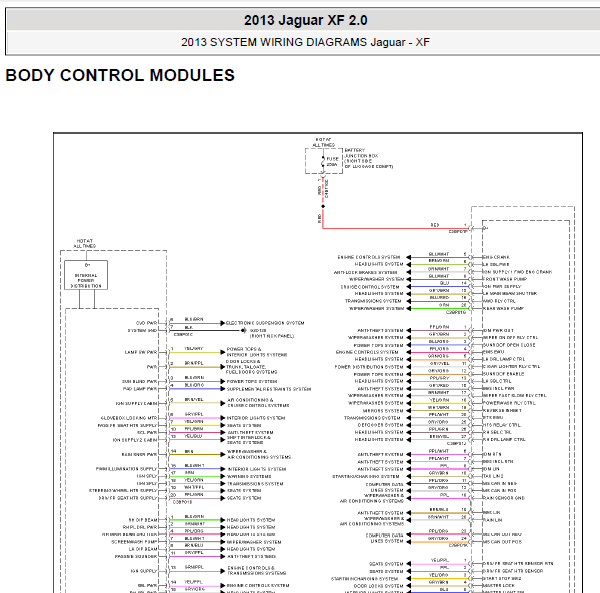Screen dimensions: 600x593
Task: Click "2013 SYSTEM WIRING DIAGRAMS Jaguar - XF" subtitle
Action: pos(305,42)
